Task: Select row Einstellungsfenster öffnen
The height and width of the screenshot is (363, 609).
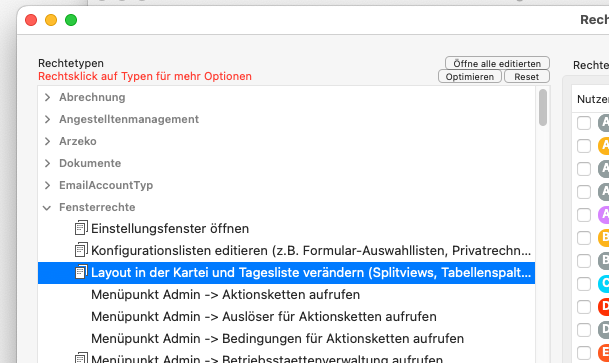Action: [286, 228]
